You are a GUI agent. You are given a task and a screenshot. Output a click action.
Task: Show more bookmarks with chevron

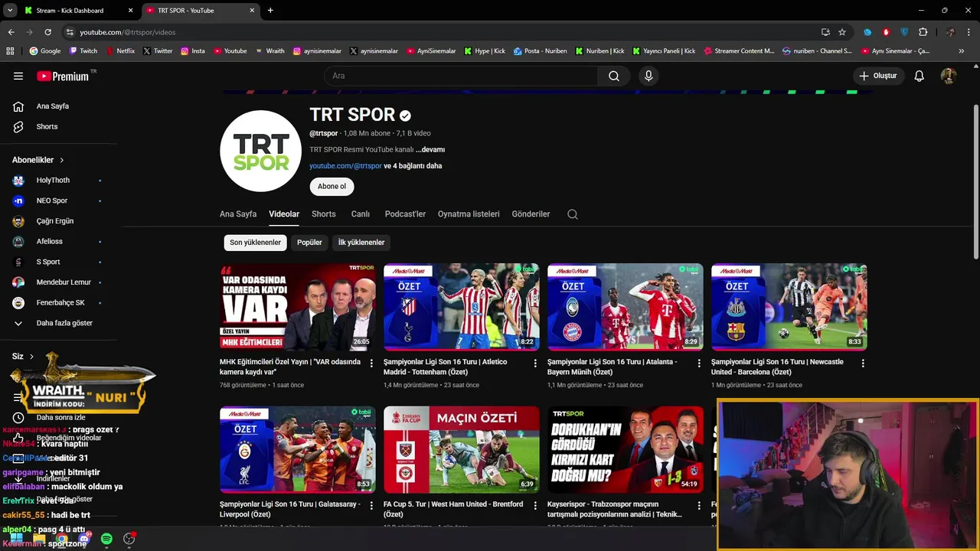(962, 51)
